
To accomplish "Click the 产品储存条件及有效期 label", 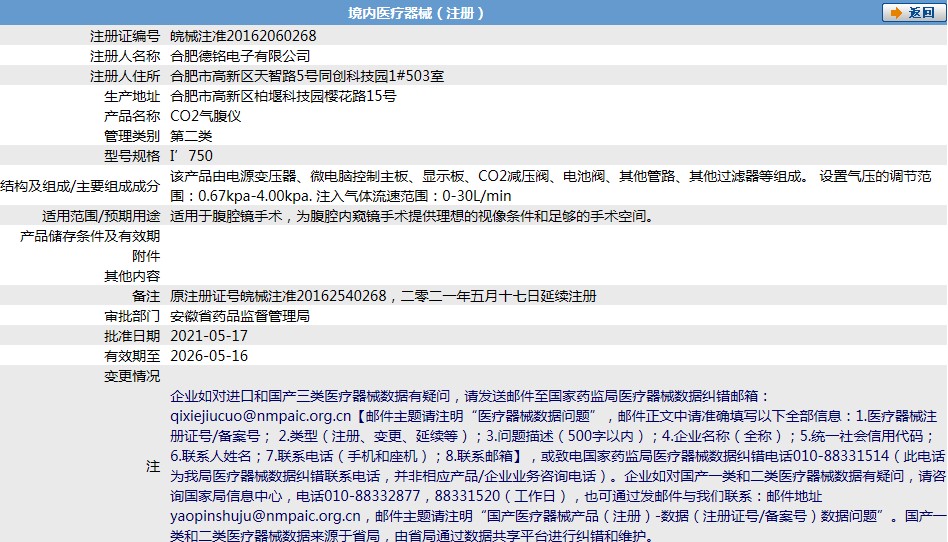I will coord(90,236).
